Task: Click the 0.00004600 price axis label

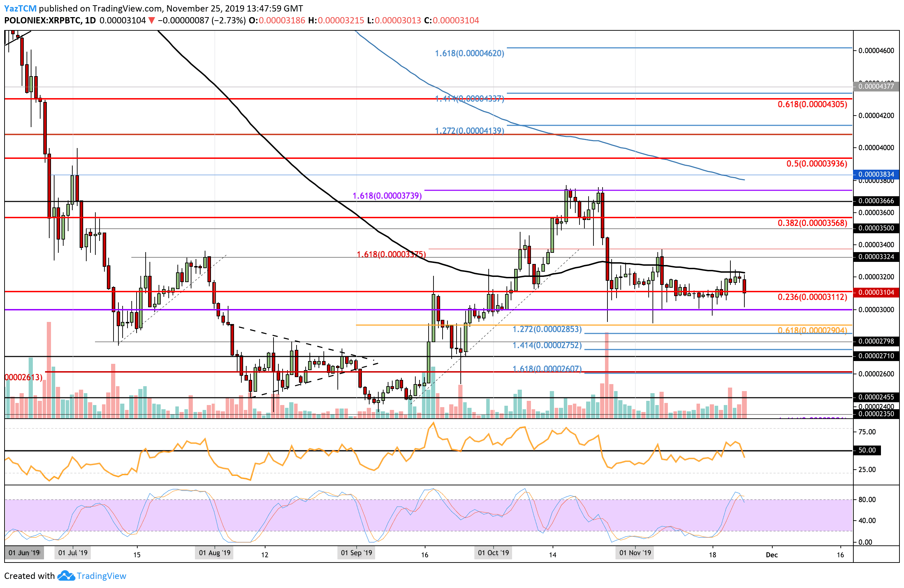Action: pos(876,51)
